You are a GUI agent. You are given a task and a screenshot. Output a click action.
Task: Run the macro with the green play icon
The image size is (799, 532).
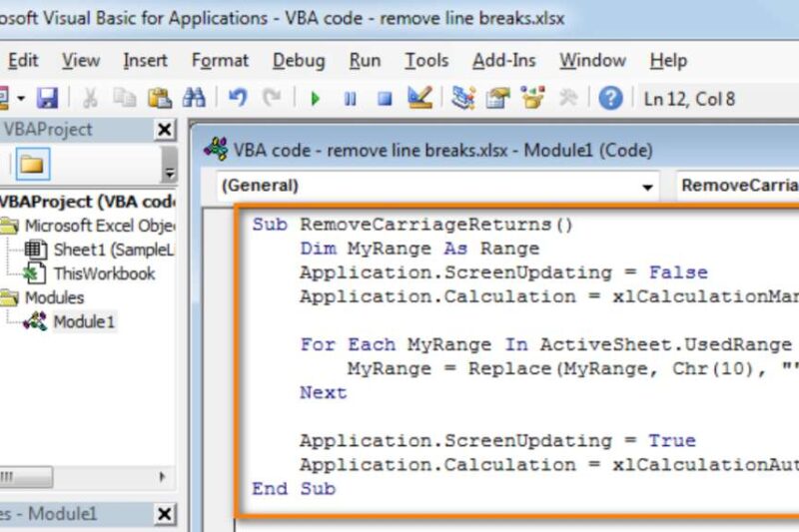[x=315, y=98]
